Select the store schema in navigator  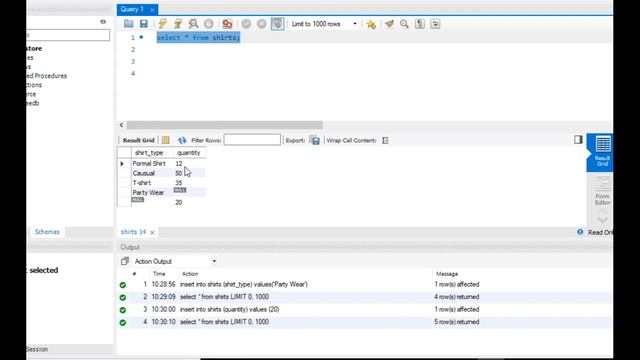tap(34, 49)
